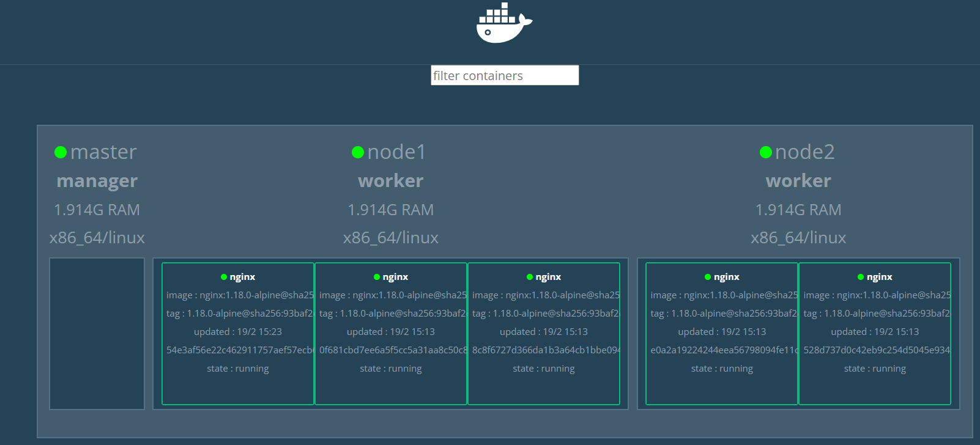
Task: Click the updated time in container 0f681cbd
Action: [391, 332]
